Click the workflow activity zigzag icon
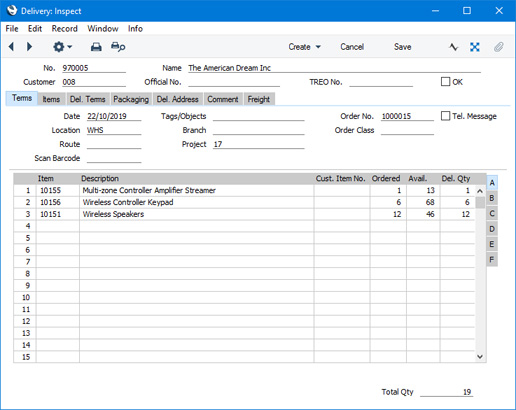The width and height of the screenshot is (516, 410). coord(453,47)
